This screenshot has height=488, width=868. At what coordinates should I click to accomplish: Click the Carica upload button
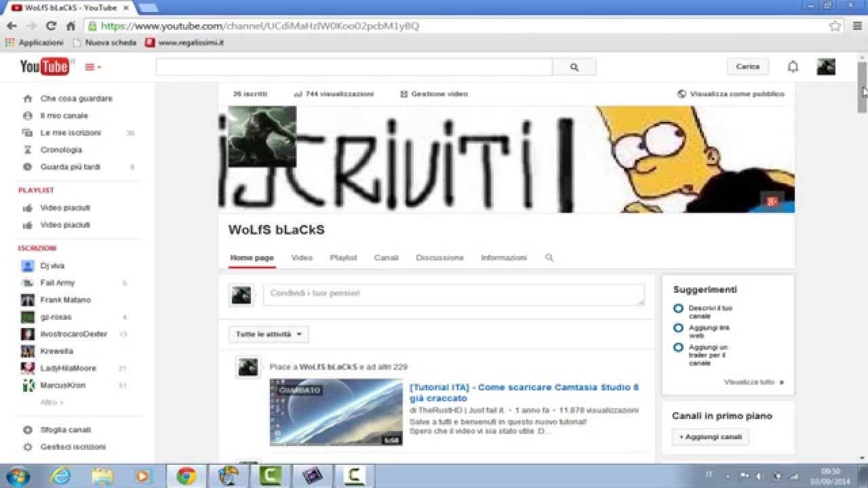(748, 66)
